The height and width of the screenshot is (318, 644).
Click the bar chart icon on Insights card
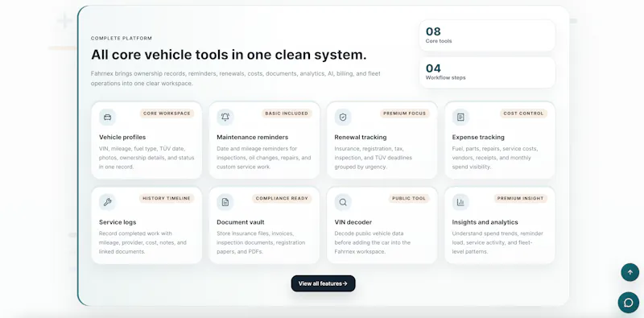pos(460,202)
